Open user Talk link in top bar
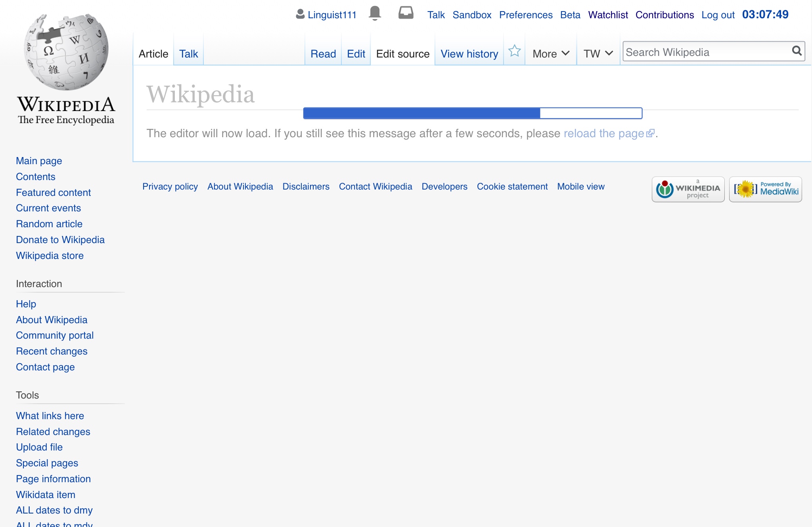 tap(436, 15)
